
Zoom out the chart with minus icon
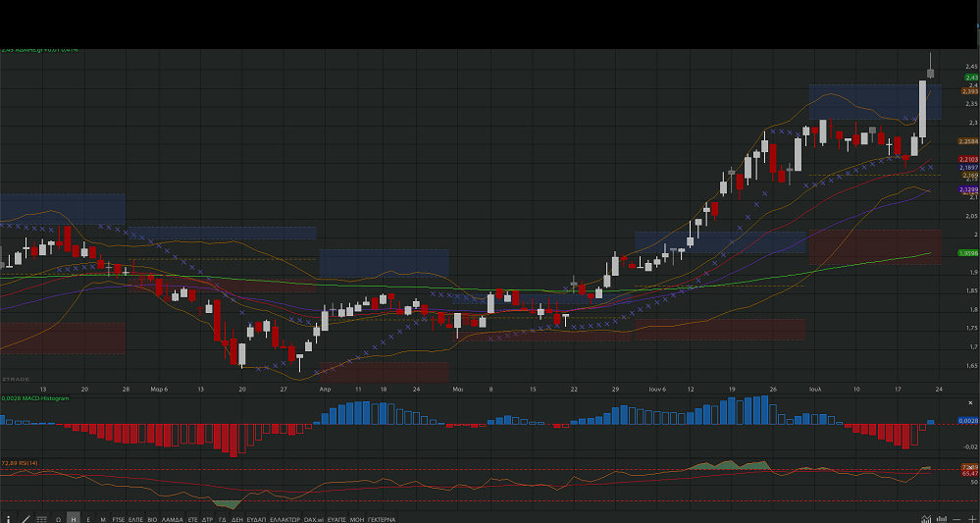point(956,519)
